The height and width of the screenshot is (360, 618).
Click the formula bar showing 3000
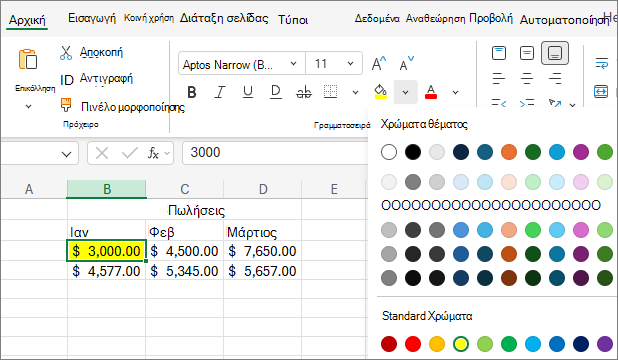coord(275,153)
